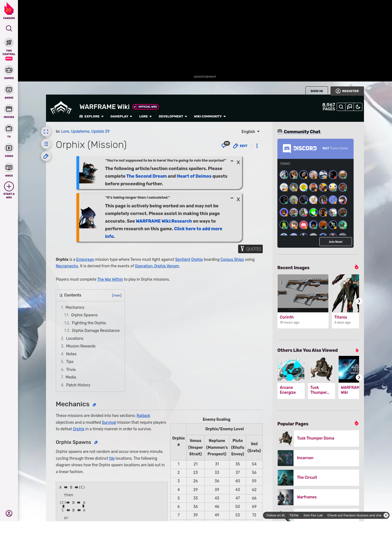Open the English language dropdown
Screen dimensions: 392x545
coord(250,132)
